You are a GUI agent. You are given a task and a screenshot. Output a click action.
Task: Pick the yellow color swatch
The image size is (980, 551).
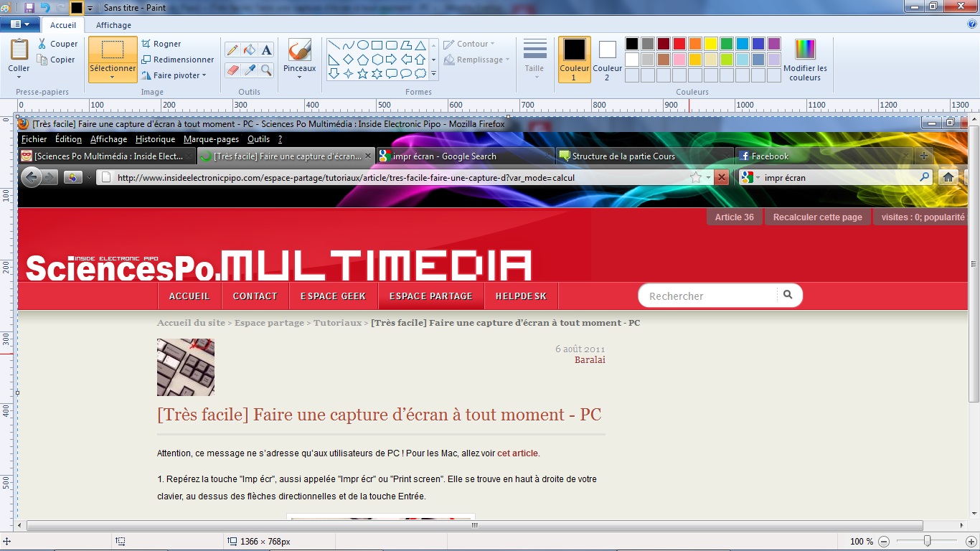point(710,44)
